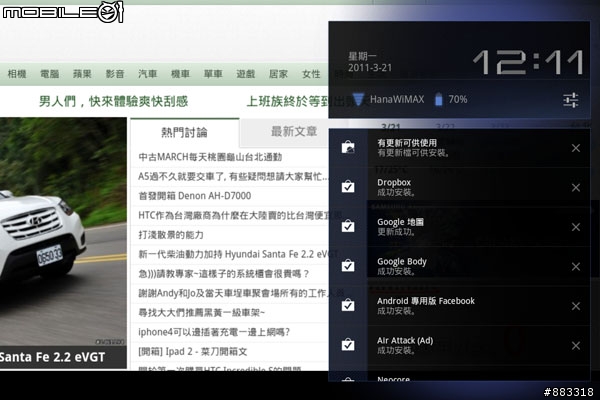Dismiss the 有更新可供使用 notification
This screenshot has height=400, width=600.
(576, 148)
